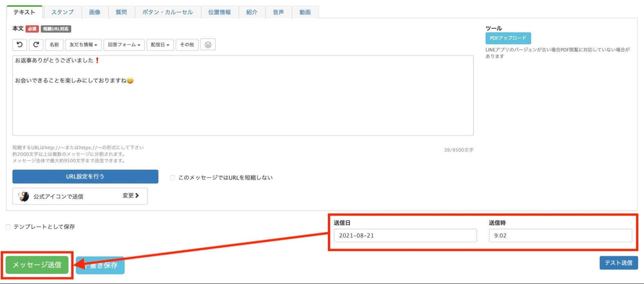Click the redo arrow icon

36,44
